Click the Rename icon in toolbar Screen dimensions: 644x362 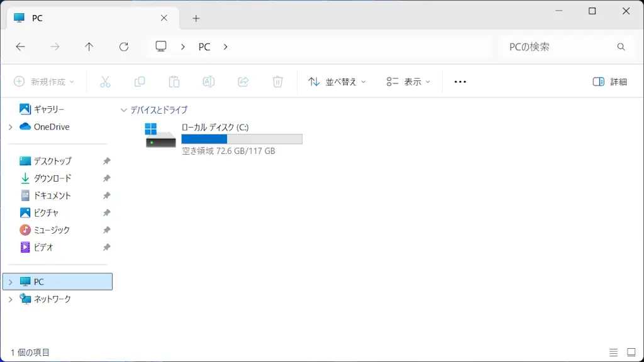point(209,82)
